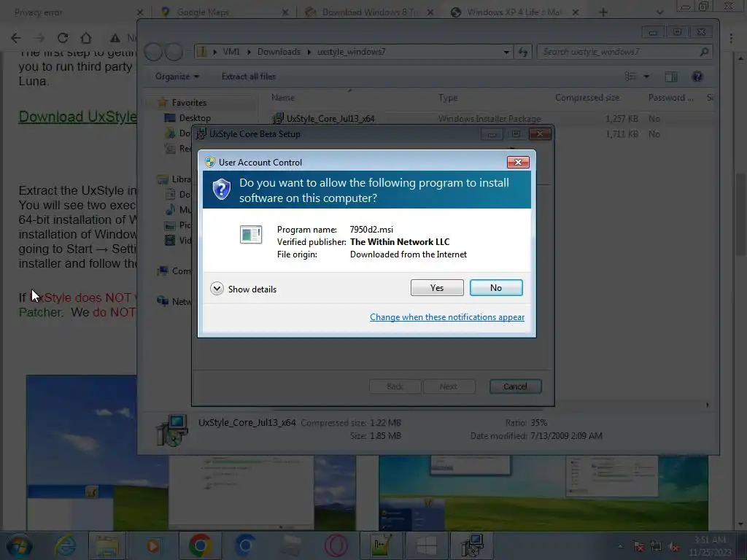The height and width of the screenshot is (560, 747).
Task: Click No in User Account Control
Action: 496,287
